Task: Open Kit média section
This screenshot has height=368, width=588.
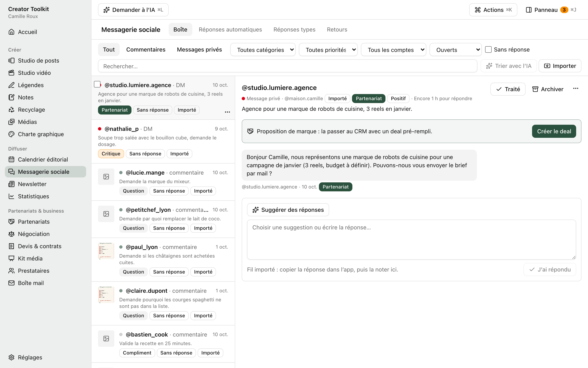Action: pos(46,258)
